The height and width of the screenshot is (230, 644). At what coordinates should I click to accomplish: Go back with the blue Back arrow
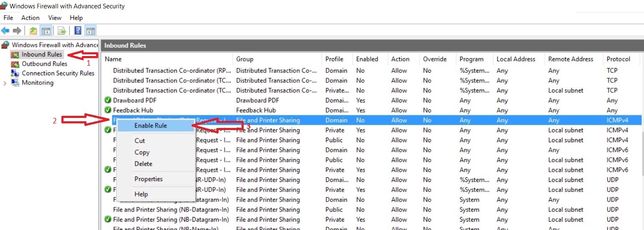point(5,31)
